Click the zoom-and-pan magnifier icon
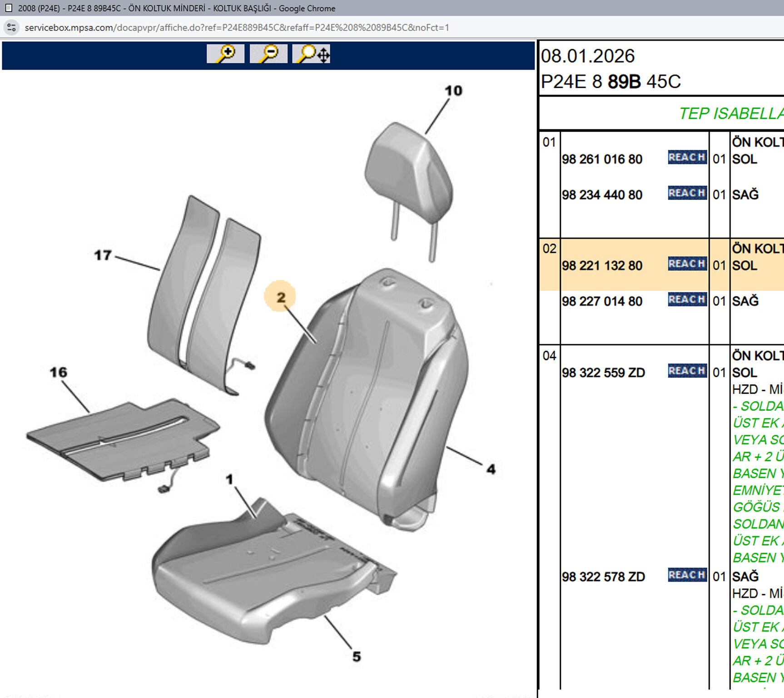784x698 pixels. click(x=312, y=54)
